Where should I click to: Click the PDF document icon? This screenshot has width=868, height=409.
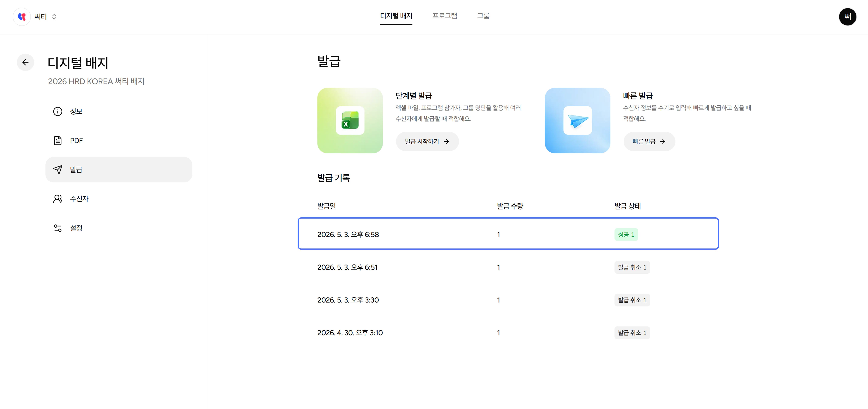click(x=58, y=141)
